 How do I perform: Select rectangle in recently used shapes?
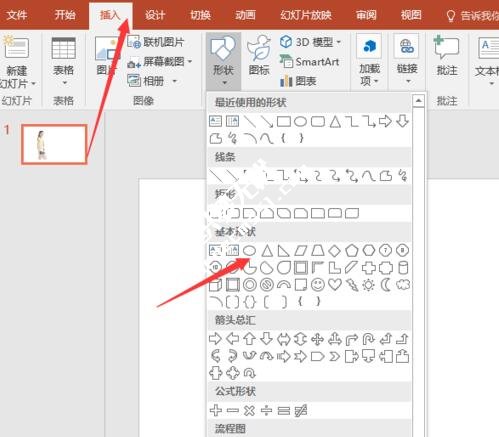click(284, 121)
